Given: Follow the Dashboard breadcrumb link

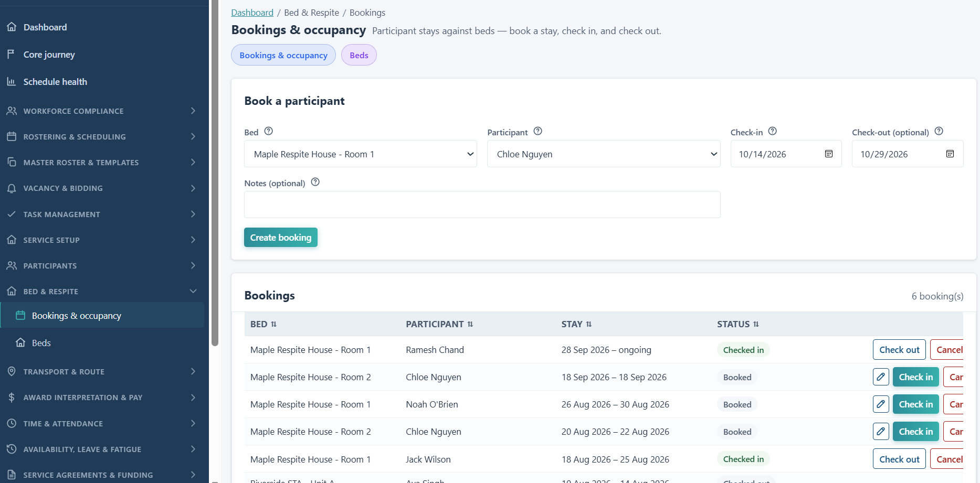Looking at the screenshot, I should coord(252,13).
